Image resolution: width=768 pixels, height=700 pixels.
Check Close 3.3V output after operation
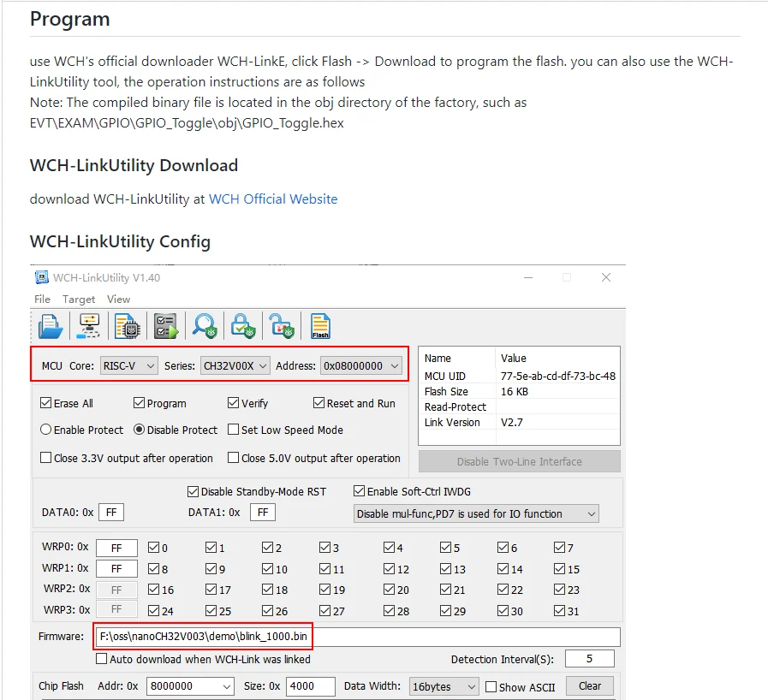pos(46,458)
